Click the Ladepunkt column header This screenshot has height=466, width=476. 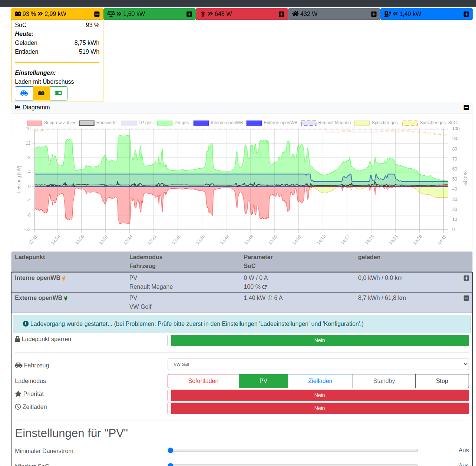[x=30, y=257]
